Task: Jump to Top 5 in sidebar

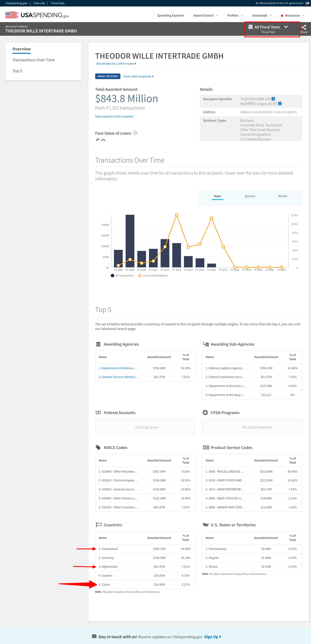Action: pyautogui.click(x=17, y=71)
